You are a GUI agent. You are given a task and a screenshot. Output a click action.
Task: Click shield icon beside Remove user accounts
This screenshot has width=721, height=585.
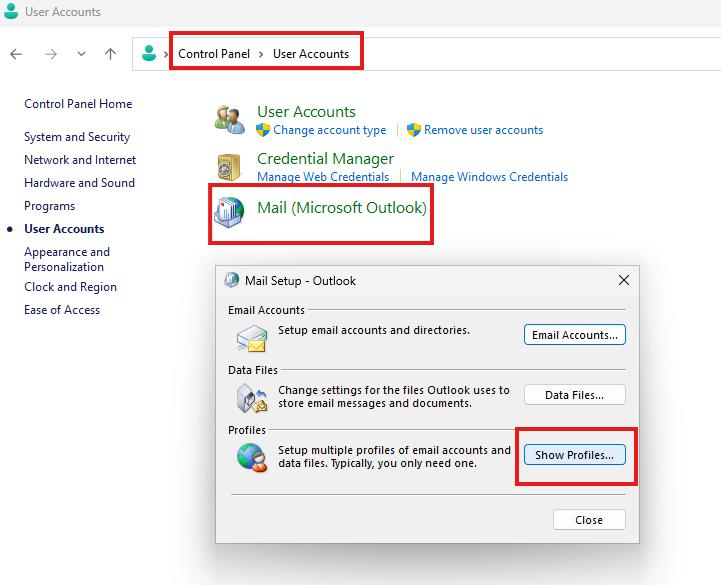(413, 130)
